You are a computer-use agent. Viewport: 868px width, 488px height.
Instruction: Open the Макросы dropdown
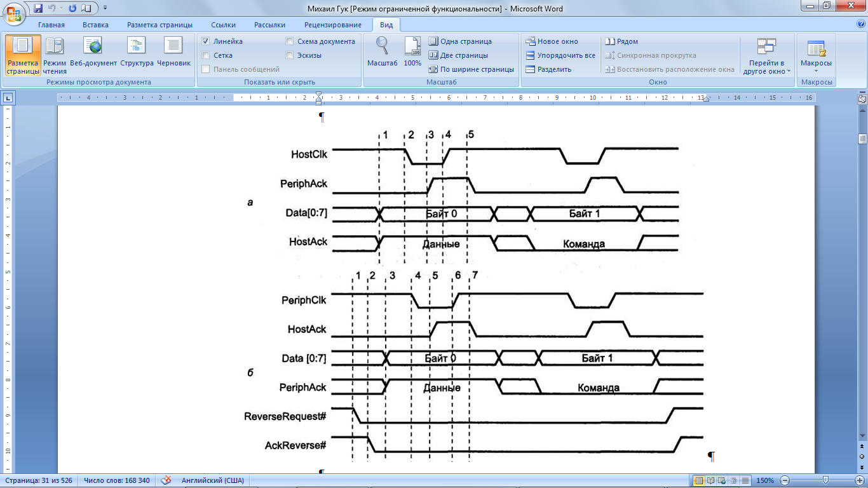[x=816, y=56]
